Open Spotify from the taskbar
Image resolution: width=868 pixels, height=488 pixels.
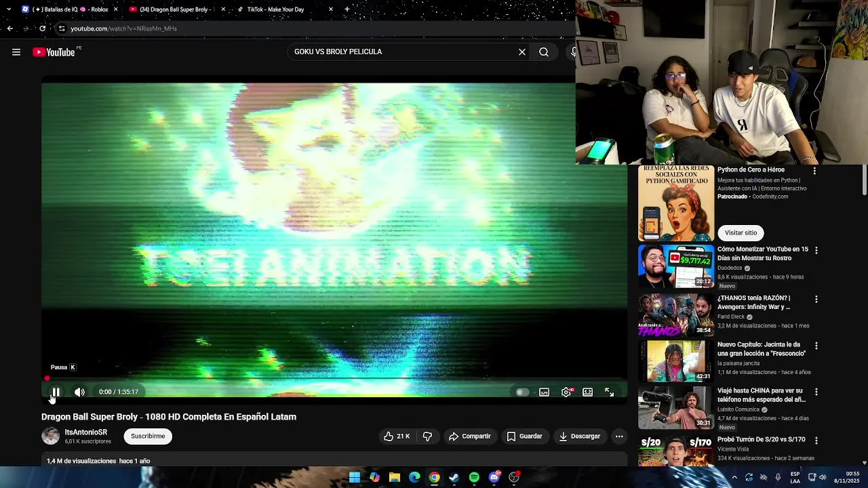[x=474, y=478]
